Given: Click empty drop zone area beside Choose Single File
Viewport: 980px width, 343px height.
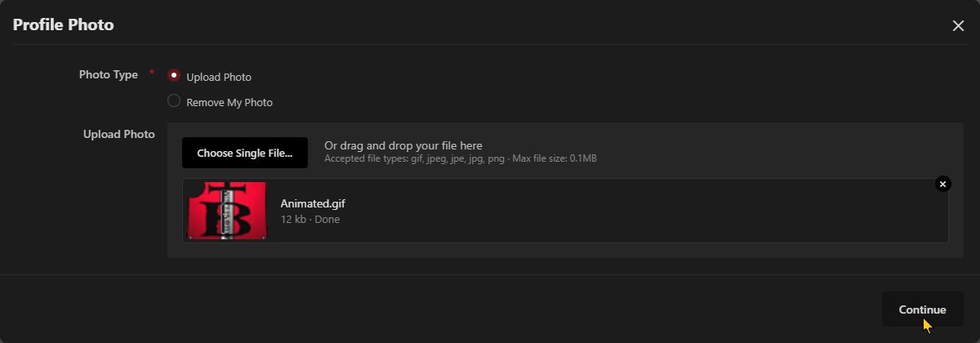Looking at the screenshot, I should 776,153.
